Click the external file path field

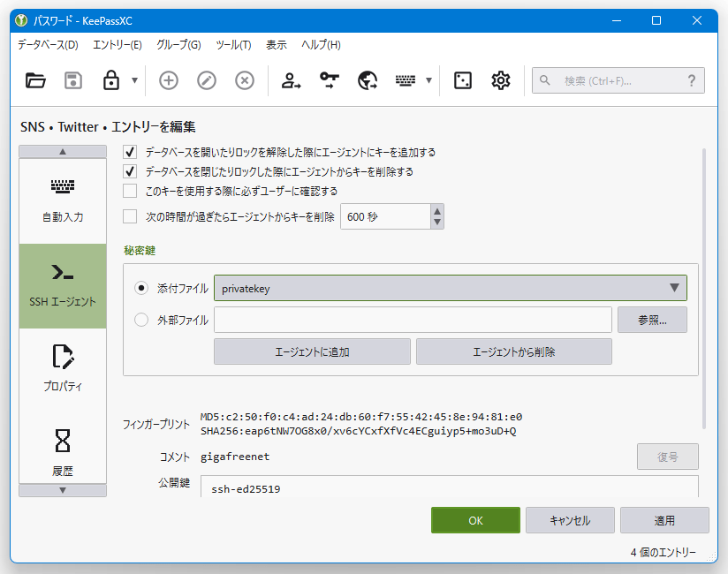pos(413,320)
